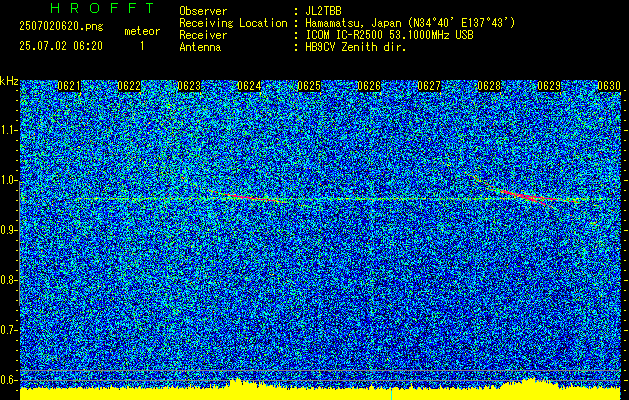Click the red meteor echo near 0624
Image resolution: width=629 pixels, height=400 pixels.
249,196
